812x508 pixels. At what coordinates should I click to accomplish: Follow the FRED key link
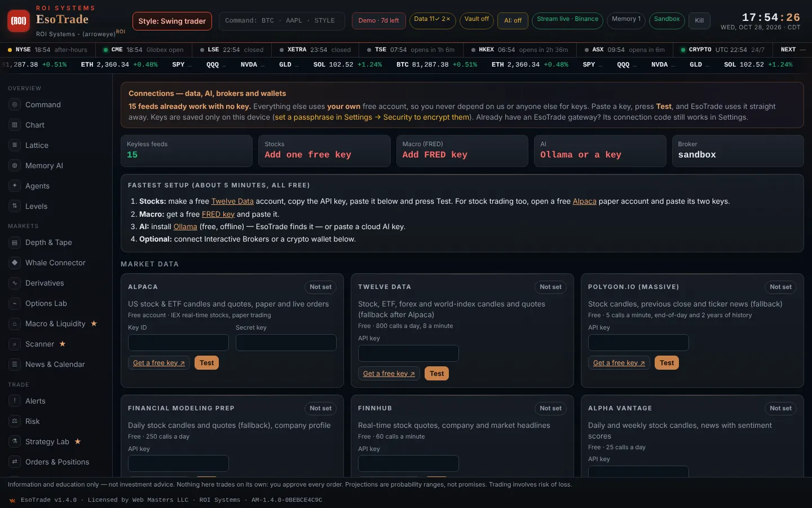pos(218,214)
